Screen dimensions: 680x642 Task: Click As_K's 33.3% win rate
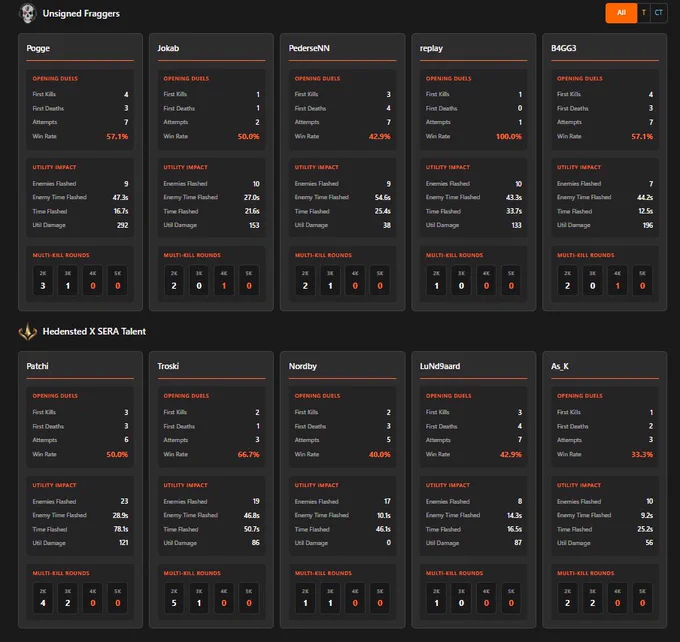pos(642,454)
